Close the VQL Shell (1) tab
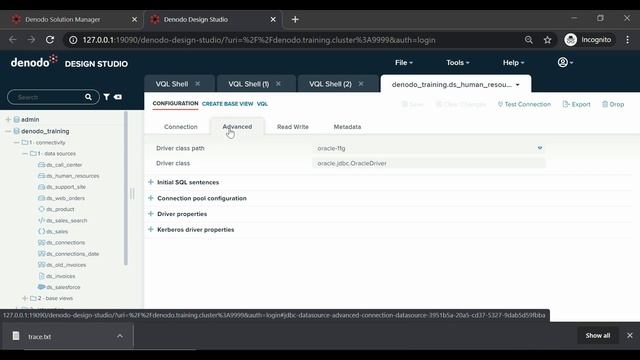Screen dimensions: 640x360 (x=278, y=84)
